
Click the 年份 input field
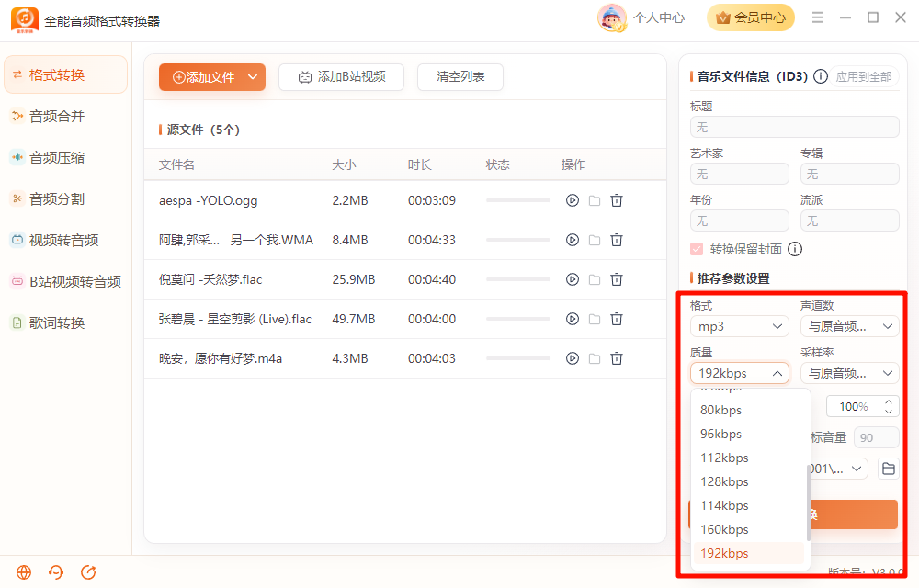point(740,220)
